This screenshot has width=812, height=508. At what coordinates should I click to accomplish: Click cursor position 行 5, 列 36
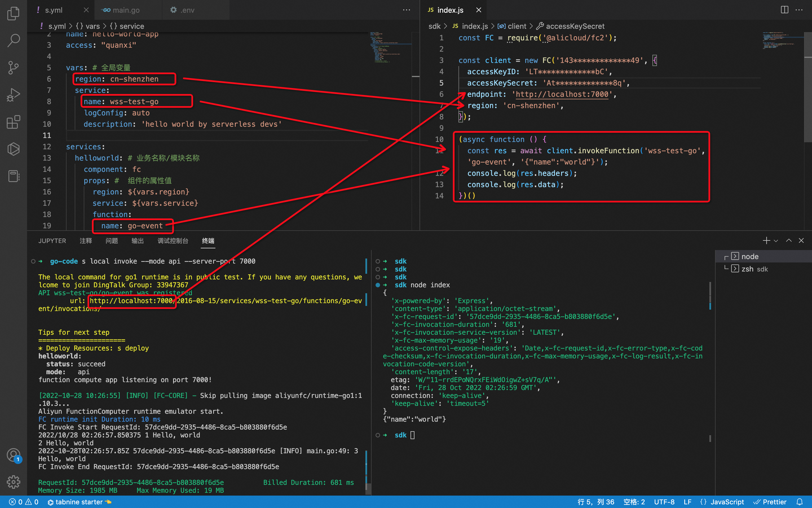pyautogui.click(x=596, y=502)
